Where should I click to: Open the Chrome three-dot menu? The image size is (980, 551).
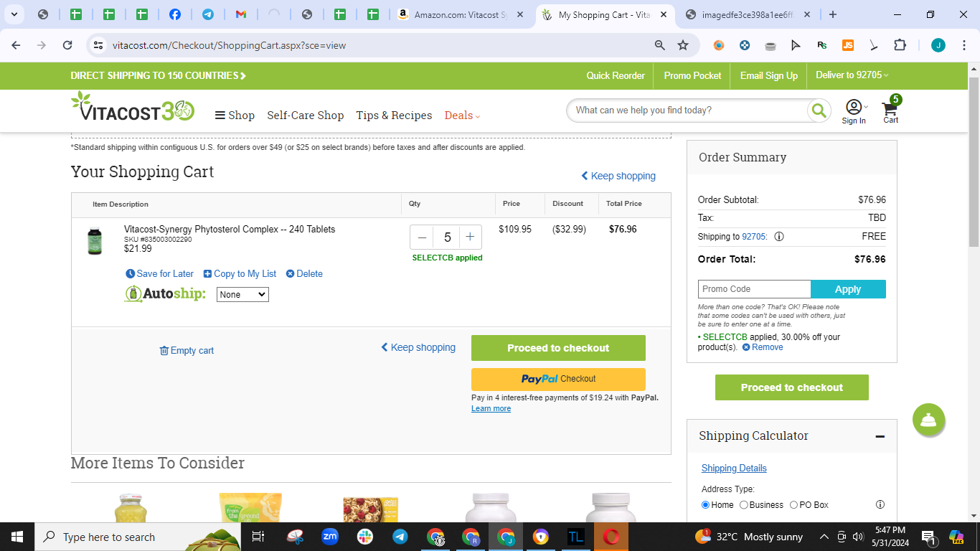pyautogui.click(x=963, y=45)
